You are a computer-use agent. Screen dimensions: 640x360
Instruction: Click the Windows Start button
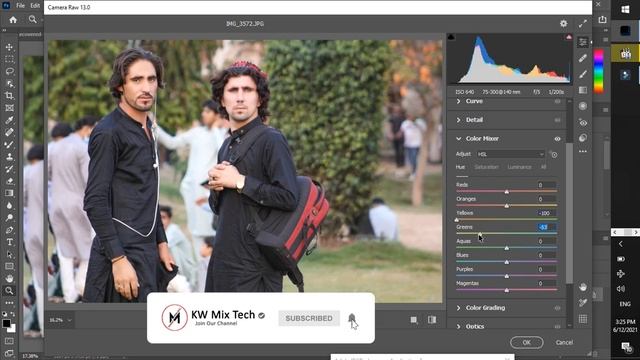pyautogui.click(x=625, y=9)
